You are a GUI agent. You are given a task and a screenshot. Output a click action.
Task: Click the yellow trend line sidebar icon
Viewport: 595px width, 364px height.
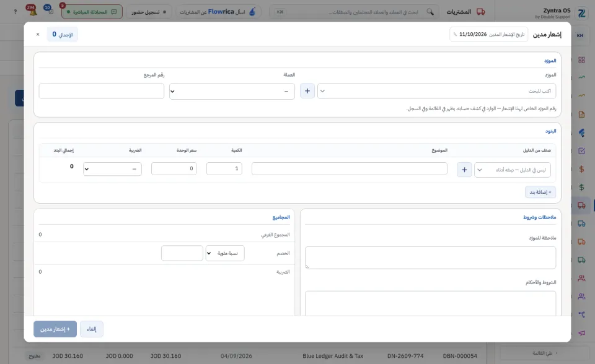[x=581, y=95]
